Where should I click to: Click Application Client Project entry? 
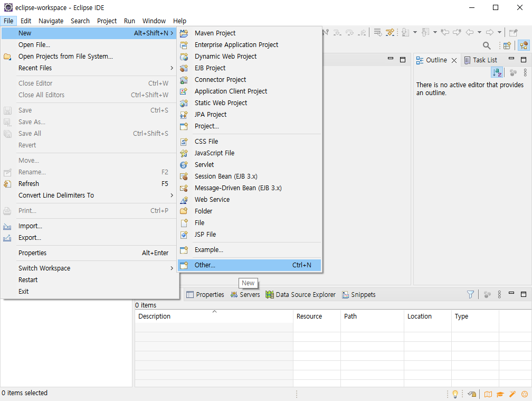(x=249, y=91)
